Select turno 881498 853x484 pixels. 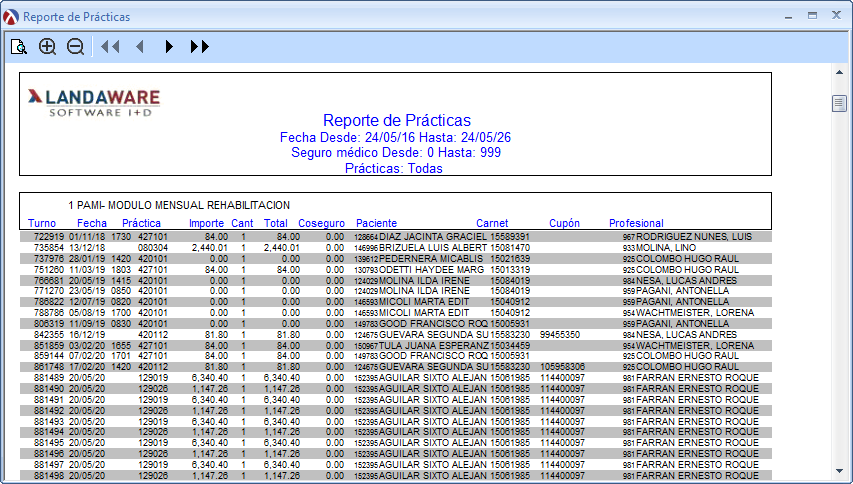pyautogui.click(x=49, y=476)
